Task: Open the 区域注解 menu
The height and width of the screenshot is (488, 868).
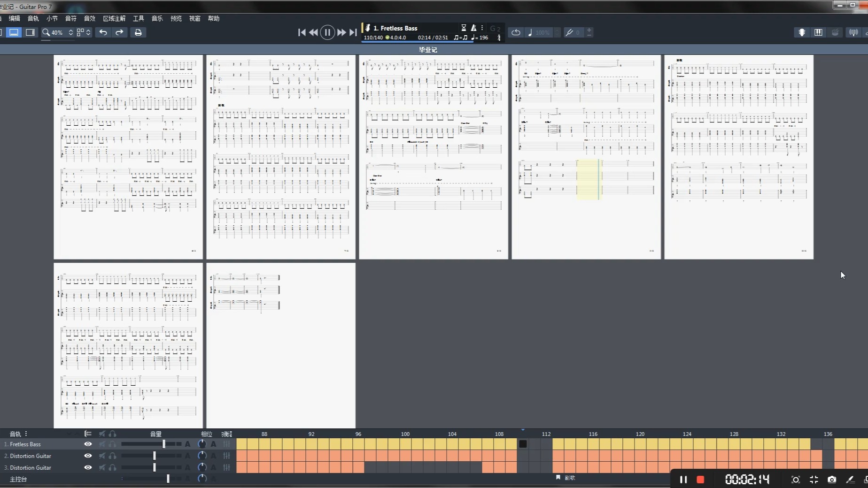Action: point(114,18)
